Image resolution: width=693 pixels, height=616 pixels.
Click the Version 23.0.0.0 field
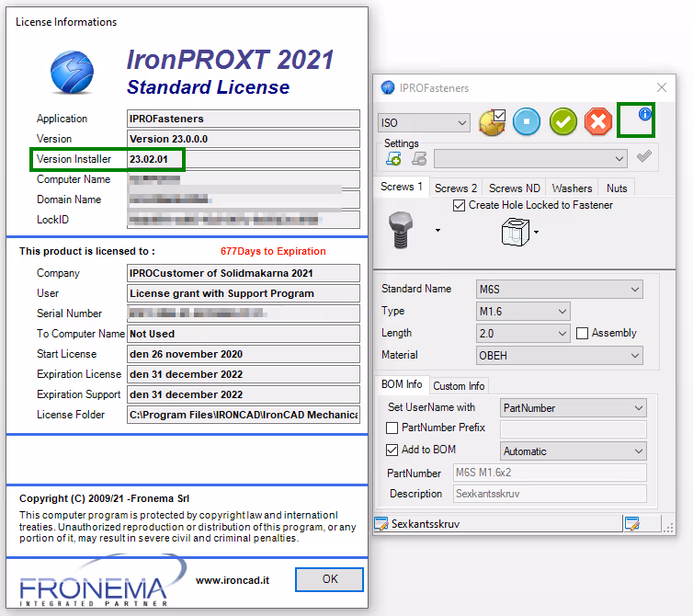(243, 139)
